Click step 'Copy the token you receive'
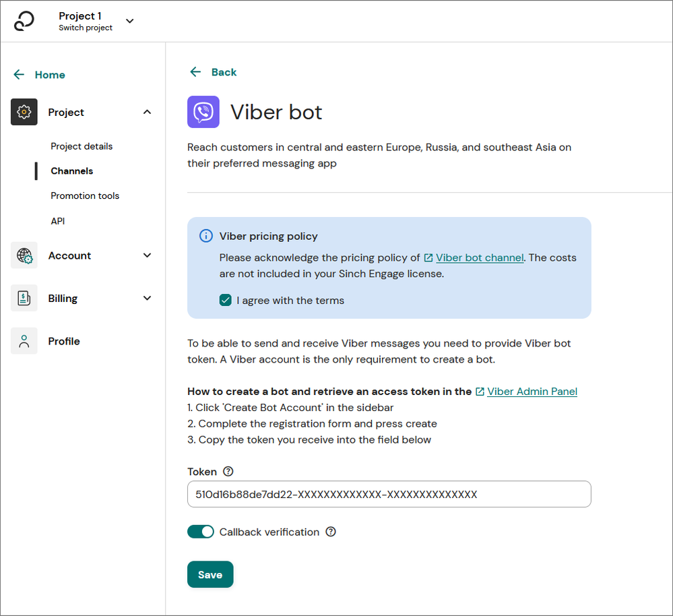The width and height of the screenshot is (673, 616). [x=309, y=439]
